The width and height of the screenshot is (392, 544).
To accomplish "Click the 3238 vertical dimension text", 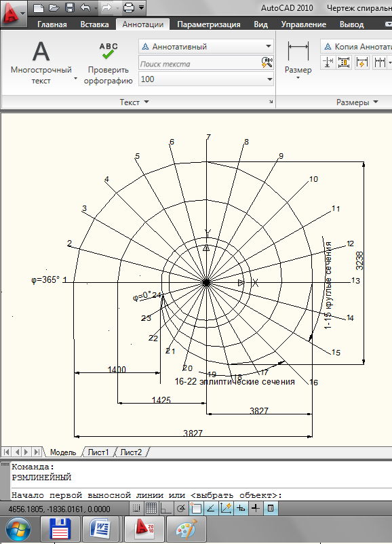I will pos(359,261).
